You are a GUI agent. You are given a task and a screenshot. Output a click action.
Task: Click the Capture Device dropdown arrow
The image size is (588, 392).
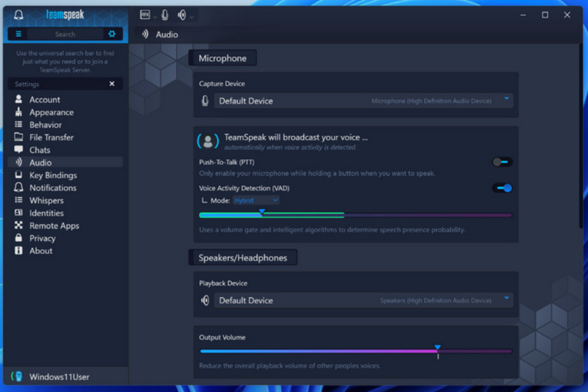coord(506,99)
